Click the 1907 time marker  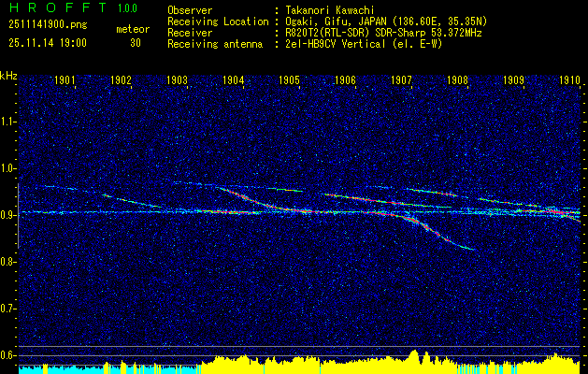[402, 79]
